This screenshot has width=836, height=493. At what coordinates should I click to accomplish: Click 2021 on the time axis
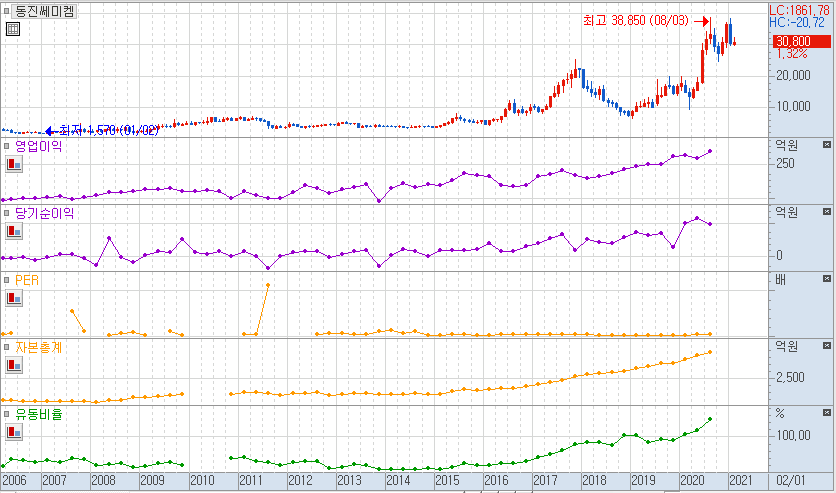[741, 480]
